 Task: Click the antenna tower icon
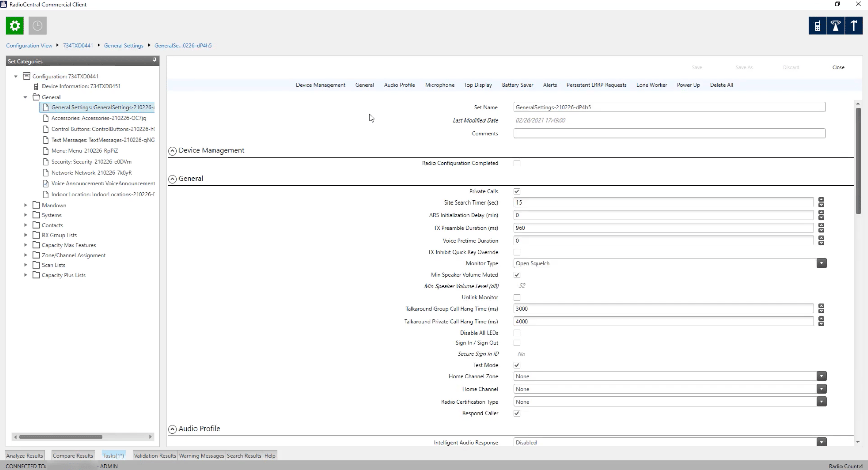tap(835, 26)
